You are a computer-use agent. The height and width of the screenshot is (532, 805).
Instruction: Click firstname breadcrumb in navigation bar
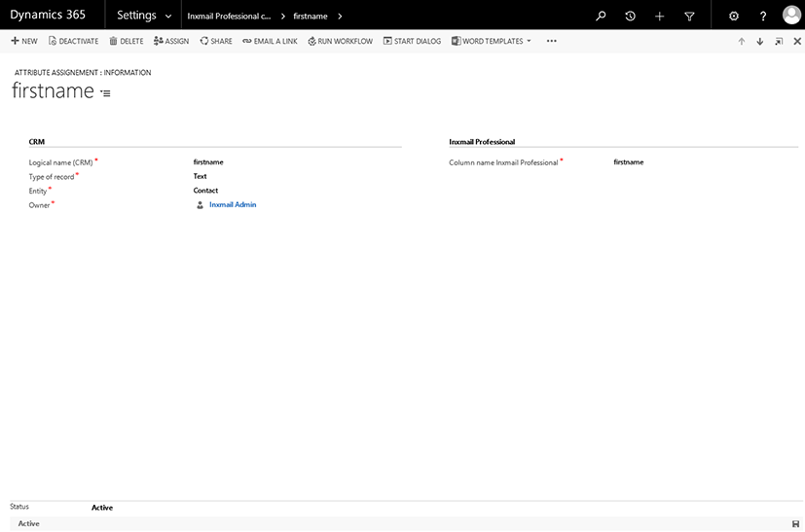311,16
